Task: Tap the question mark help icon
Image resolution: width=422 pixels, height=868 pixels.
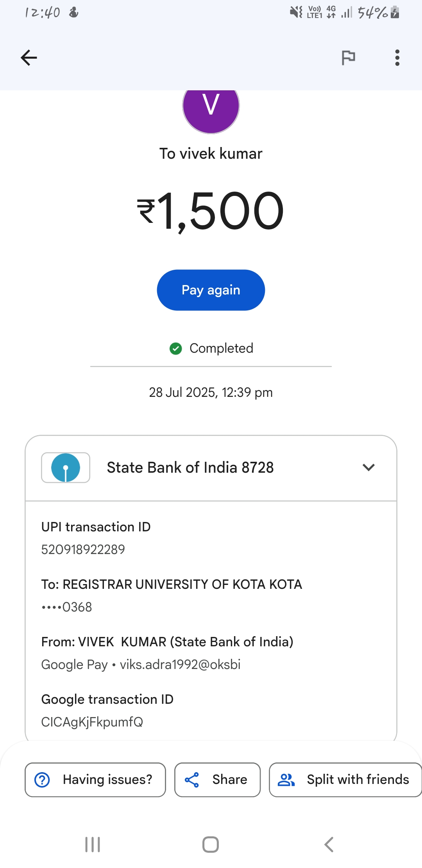Action: tap(42, 780)
